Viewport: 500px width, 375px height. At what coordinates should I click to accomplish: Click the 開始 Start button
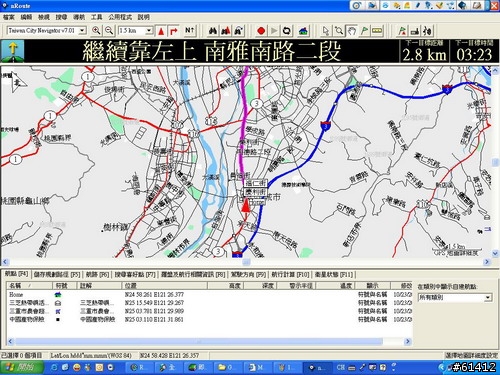point(22,367)
